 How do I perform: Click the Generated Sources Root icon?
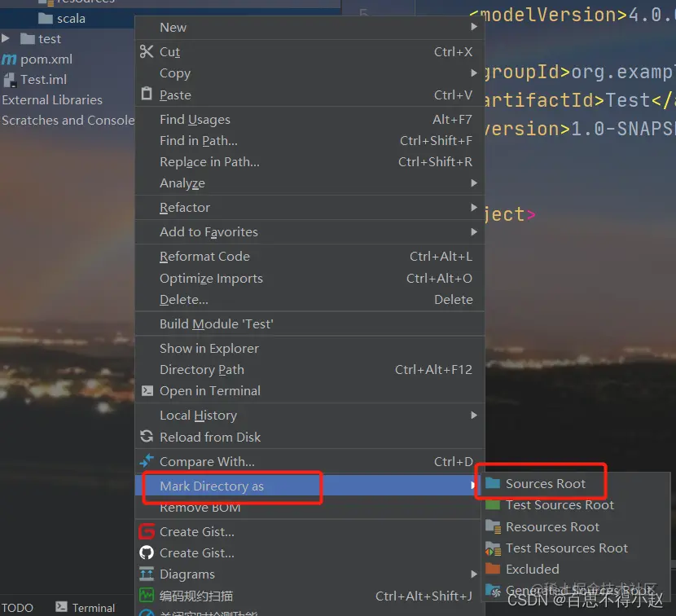pyautogui.click(x=493, y=591)
